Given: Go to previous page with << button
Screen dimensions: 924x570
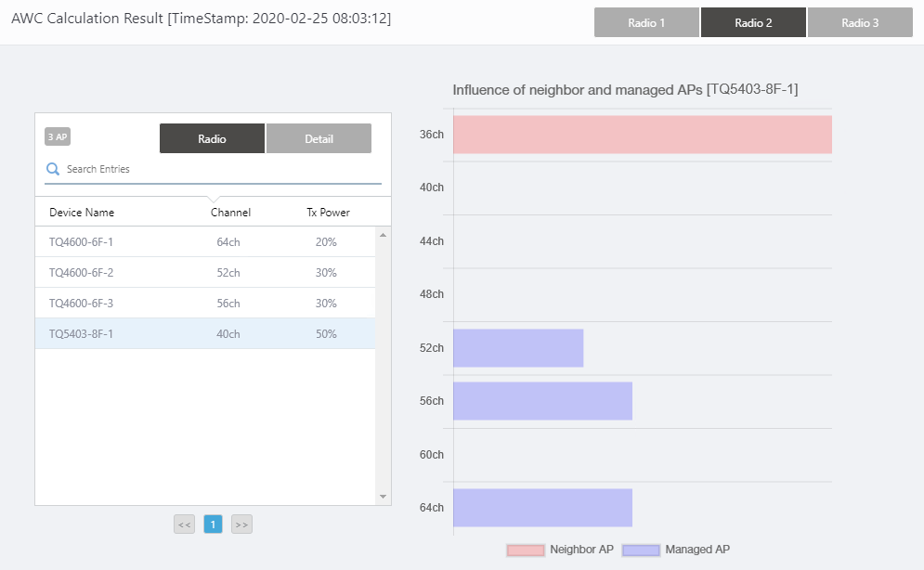Looking at the screenshot, I should click(x=184, y=525).
